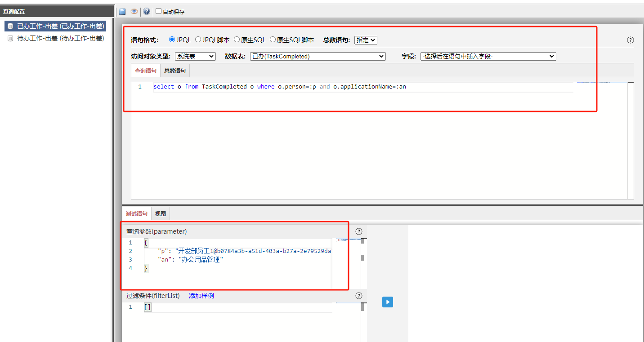Open the help question mark toolbar icon

[147, 12]
